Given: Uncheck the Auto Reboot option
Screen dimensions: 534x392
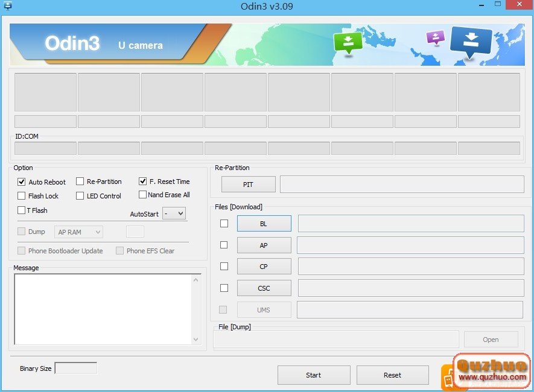Looking at the screenshot, I should [x=22, y=182].
